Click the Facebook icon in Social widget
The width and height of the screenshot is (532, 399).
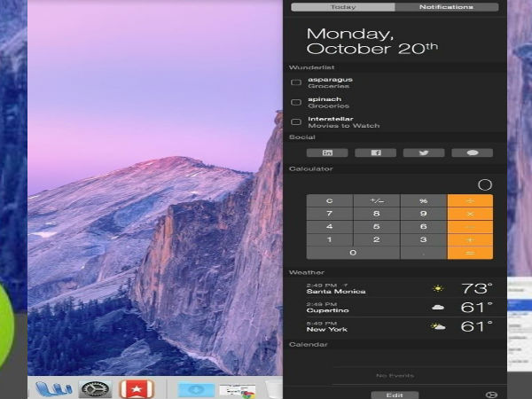coord(375,153)
